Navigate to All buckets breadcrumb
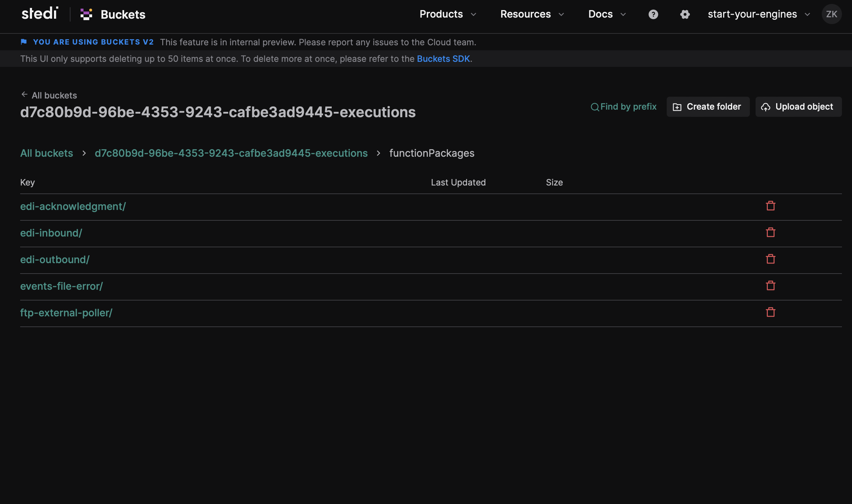The image size is (852, 504). (46, 153)
